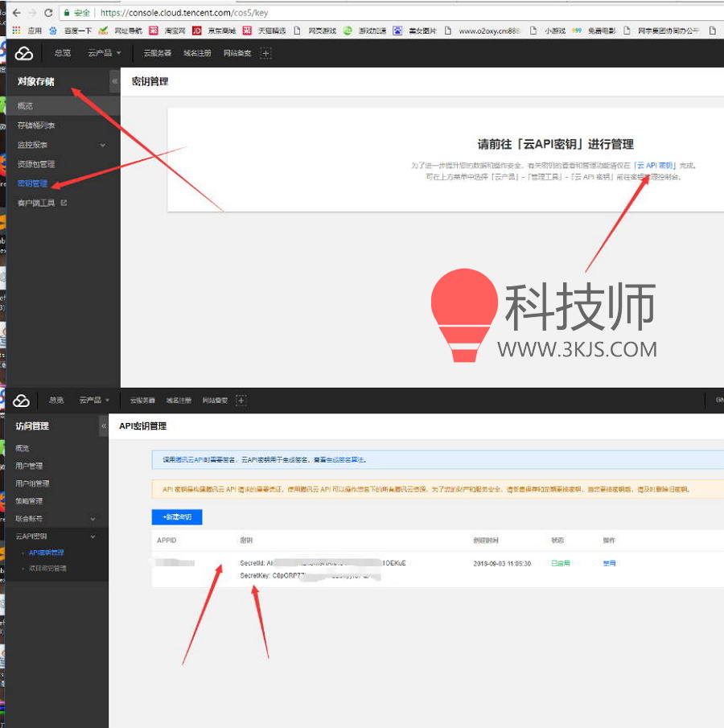Screen dimensions: 724x728
Task: Collapse the 访问管理 sidebar with « control
Action: point(105,426)
